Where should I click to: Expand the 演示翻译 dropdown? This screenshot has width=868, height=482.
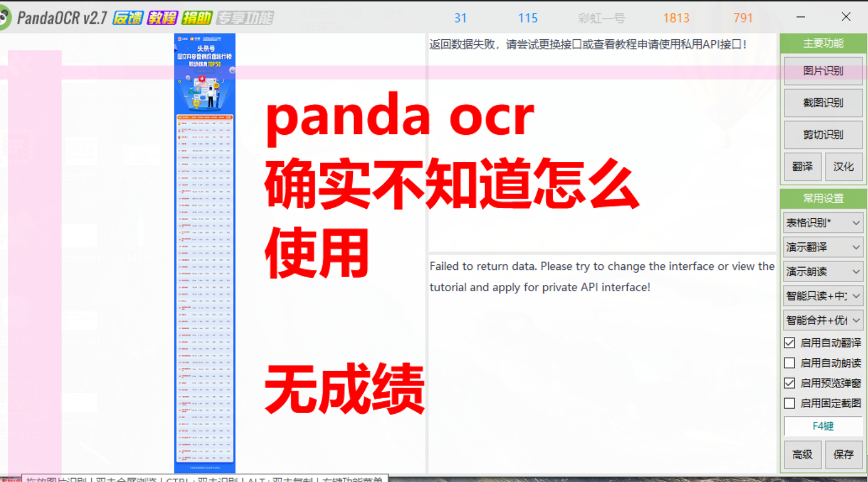point(823,247)
